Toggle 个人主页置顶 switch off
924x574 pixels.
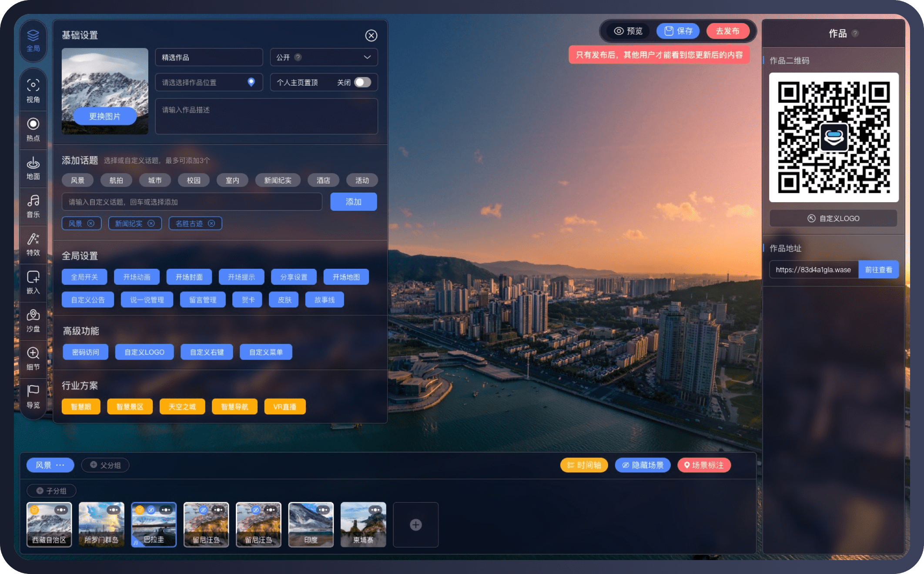[x=362, y=83]
